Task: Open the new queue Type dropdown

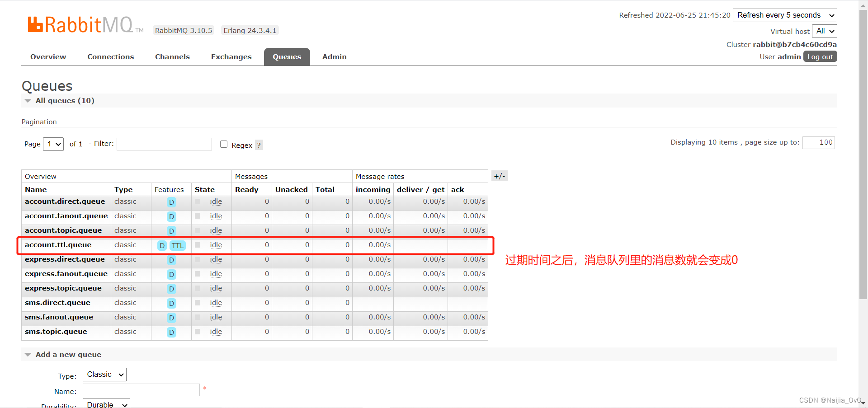Action: click(x=104, y=375)
